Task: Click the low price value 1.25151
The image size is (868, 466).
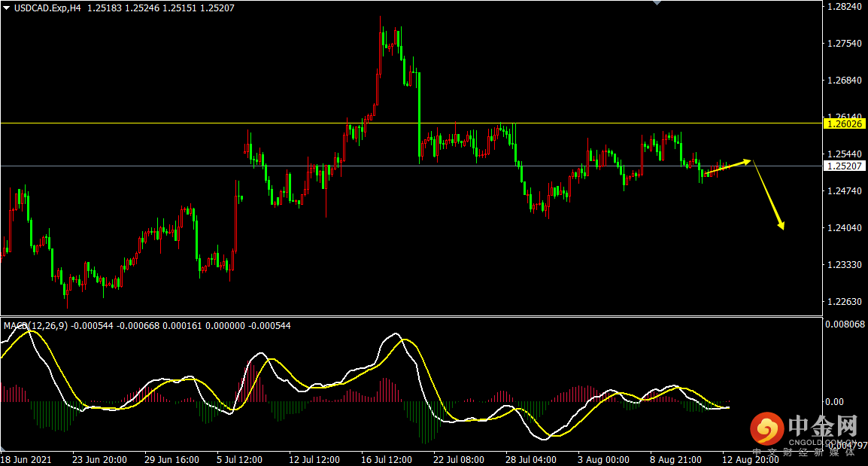Action: click(x=179, y=8)
